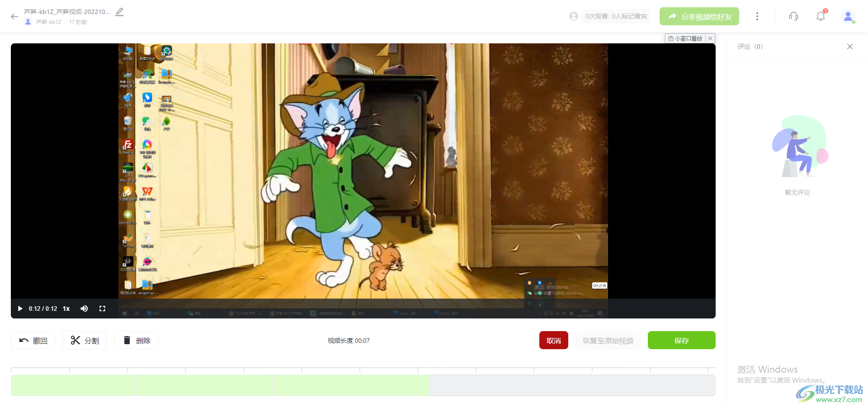Edit the video title with pencil icon
Viewport: 868px width, 407px height.
pos(119,12)
